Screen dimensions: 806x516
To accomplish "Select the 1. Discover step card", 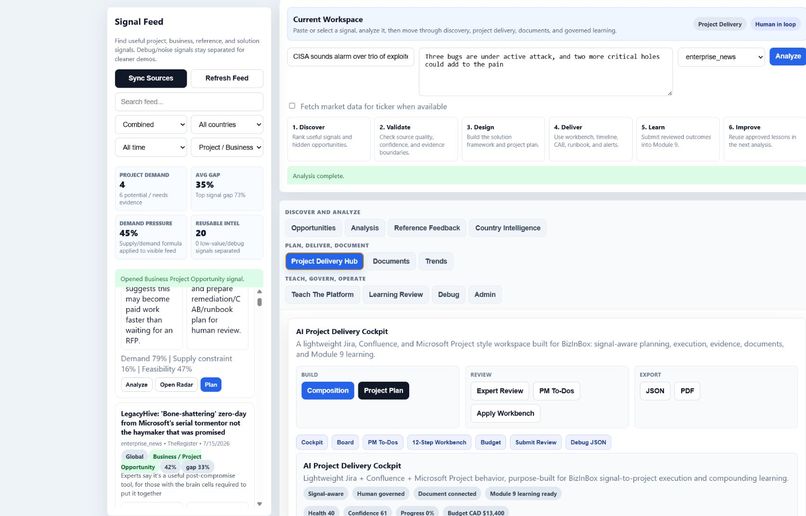I will point(328,139).
